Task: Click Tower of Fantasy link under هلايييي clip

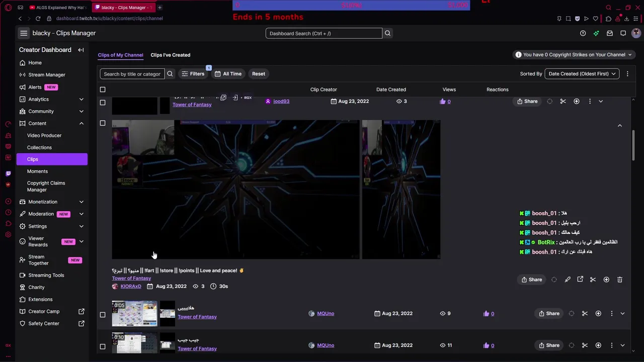Action: [197, 317]
